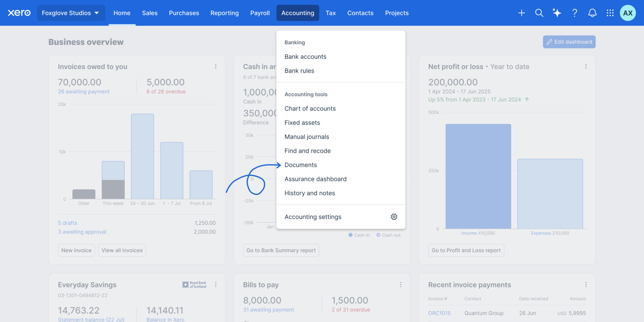Open the Contacts menu

point(360,13)
